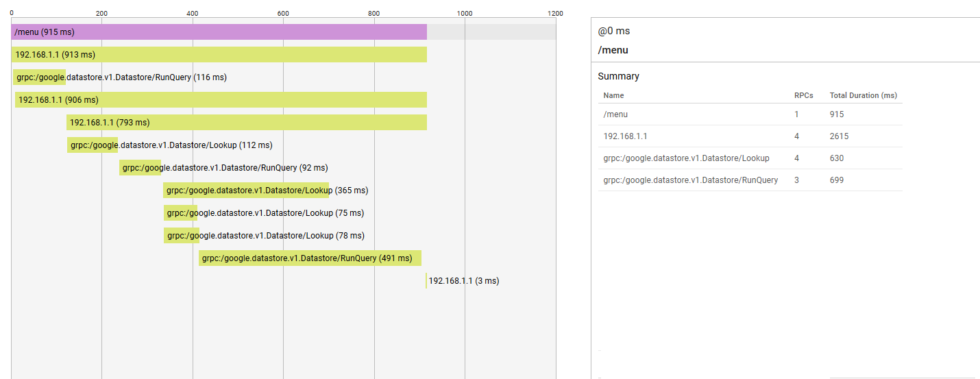Select the Datastore/Lookup summary row
The width and height of the screenshot is (980, 379).
(x=750, y=158)
